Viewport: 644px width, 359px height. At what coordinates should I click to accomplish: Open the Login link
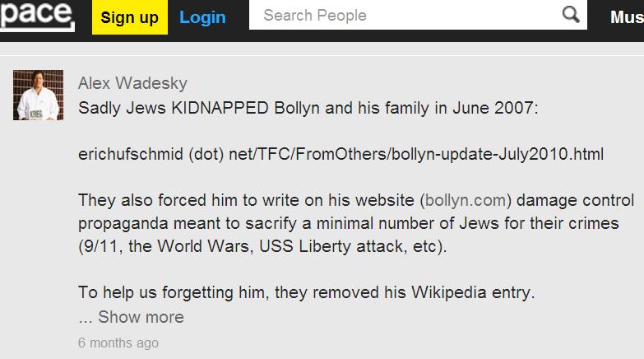coord(202,17)
